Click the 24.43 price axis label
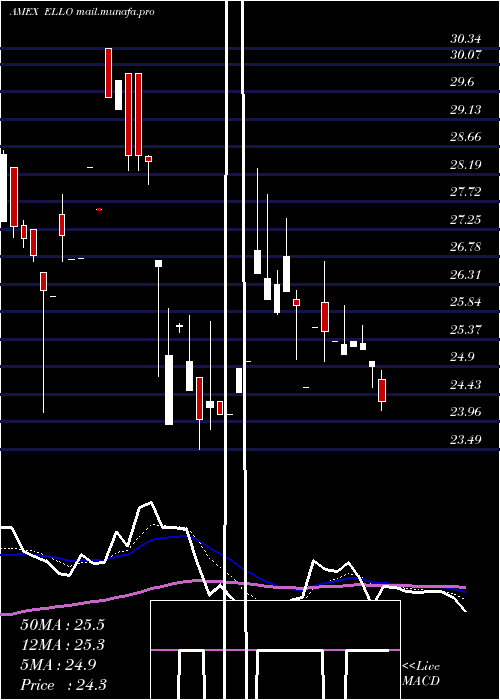The height and width of the screenshot is (700, 500). 466,384
